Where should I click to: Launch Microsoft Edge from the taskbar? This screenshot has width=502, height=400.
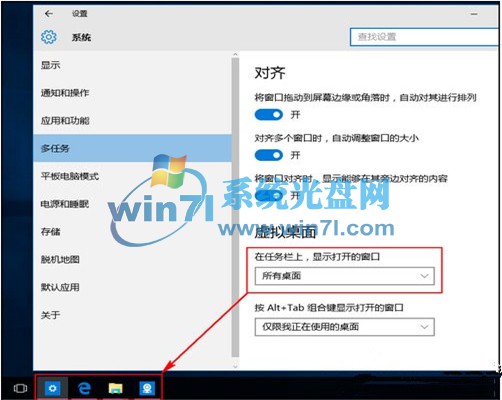pos(84,388)
